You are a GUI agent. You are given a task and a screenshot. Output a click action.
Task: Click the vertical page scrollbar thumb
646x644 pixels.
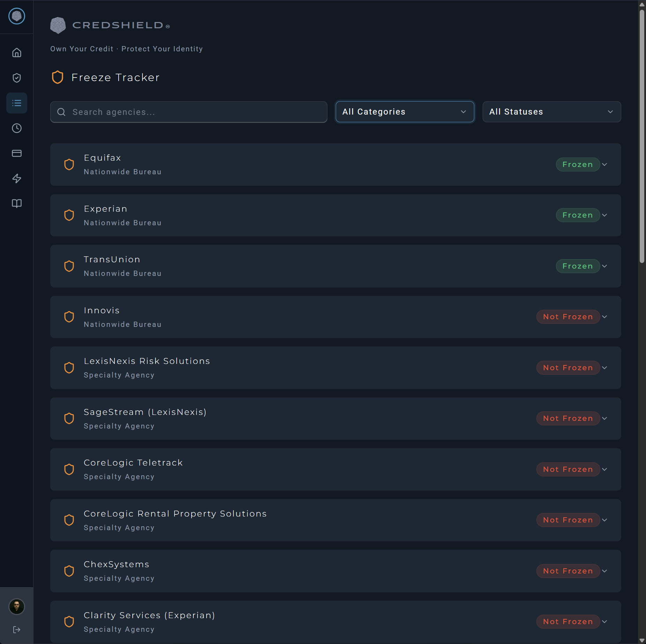coord(642,136)
